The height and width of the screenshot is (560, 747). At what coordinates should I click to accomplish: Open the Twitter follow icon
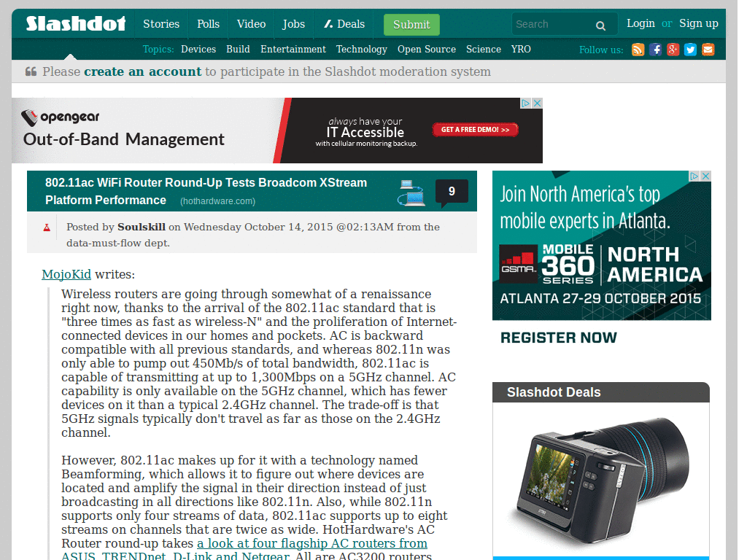tap(690, 50)
